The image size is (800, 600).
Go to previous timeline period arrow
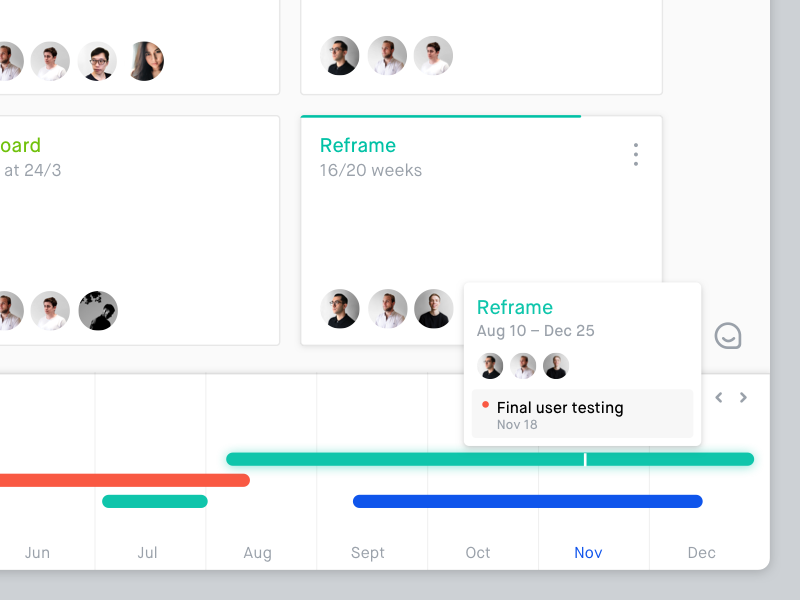(718, 398)
